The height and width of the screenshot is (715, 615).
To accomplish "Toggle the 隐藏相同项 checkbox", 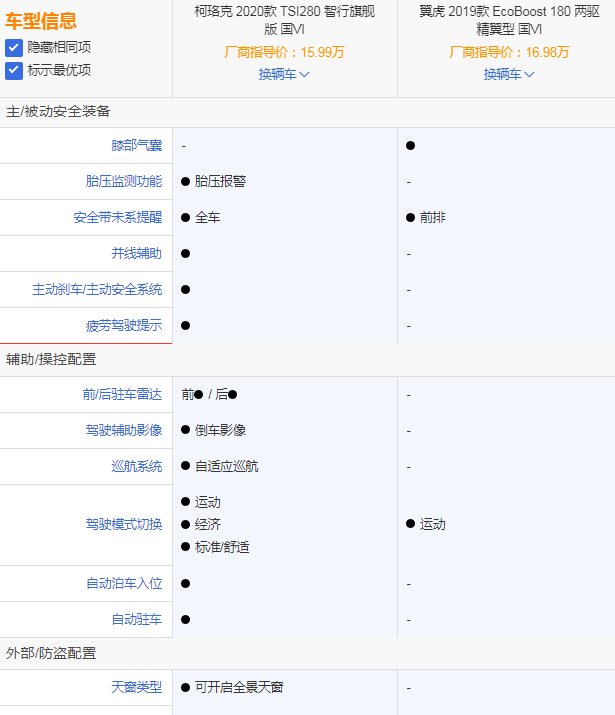I will 13,48.
